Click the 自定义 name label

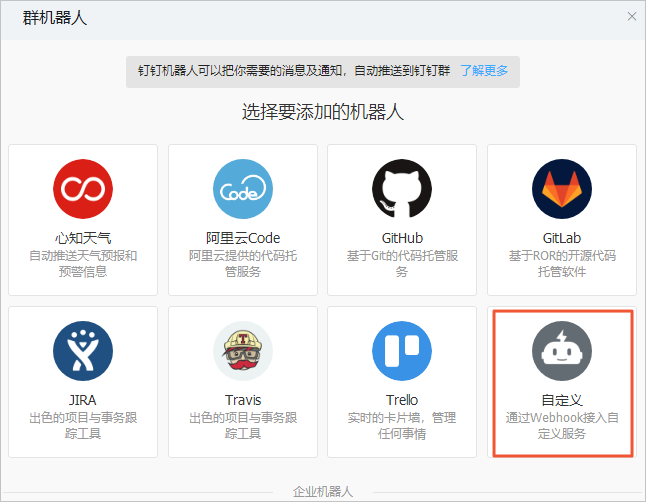coord(562,400)
